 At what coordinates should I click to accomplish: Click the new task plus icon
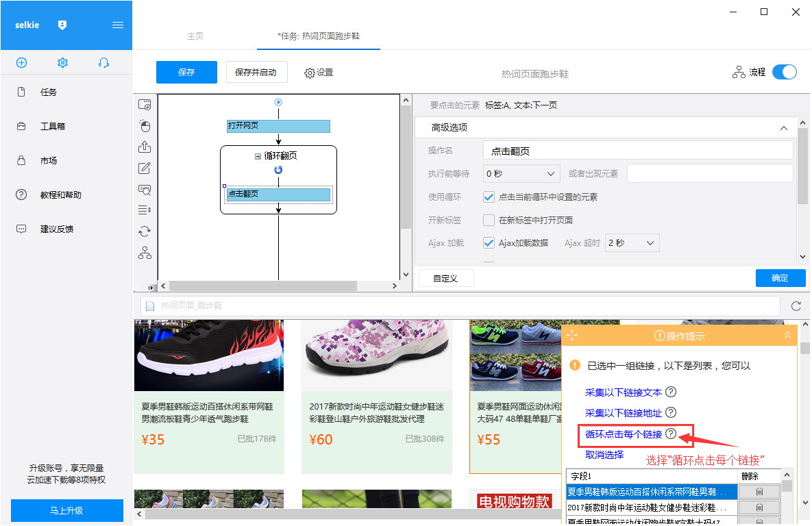[x=21, y=62]
